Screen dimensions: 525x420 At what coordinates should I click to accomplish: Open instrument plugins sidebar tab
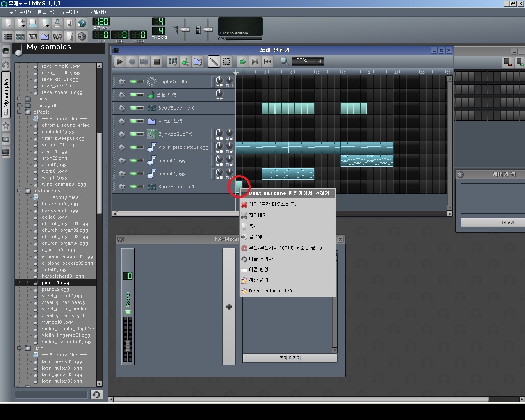[x=6, y=51]
